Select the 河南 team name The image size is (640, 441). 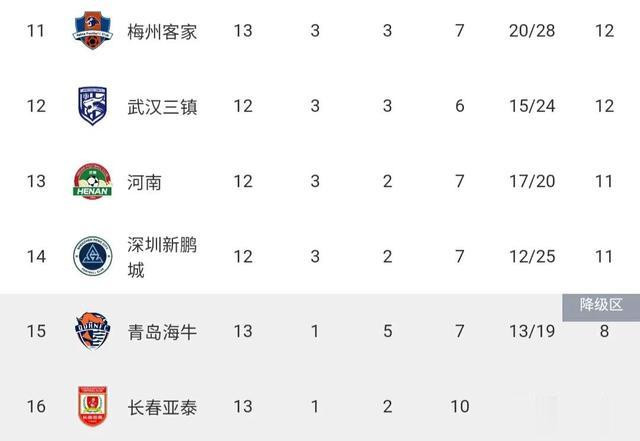pyautogui.click(x=144, y=182)
